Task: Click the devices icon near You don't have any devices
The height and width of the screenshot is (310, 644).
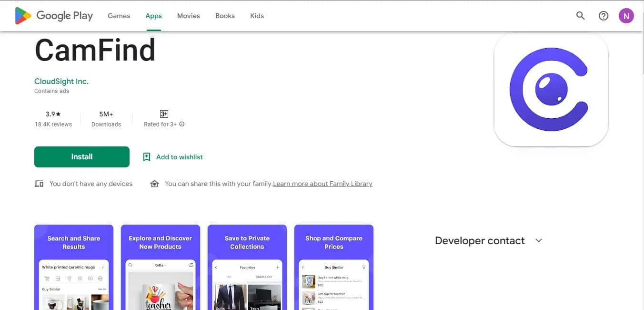Action: tap(39, 184)
